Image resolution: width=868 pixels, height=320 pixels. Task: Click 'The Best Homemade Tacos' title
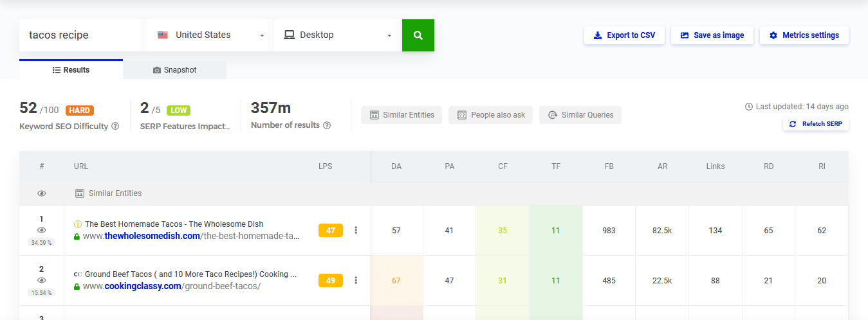174,224
